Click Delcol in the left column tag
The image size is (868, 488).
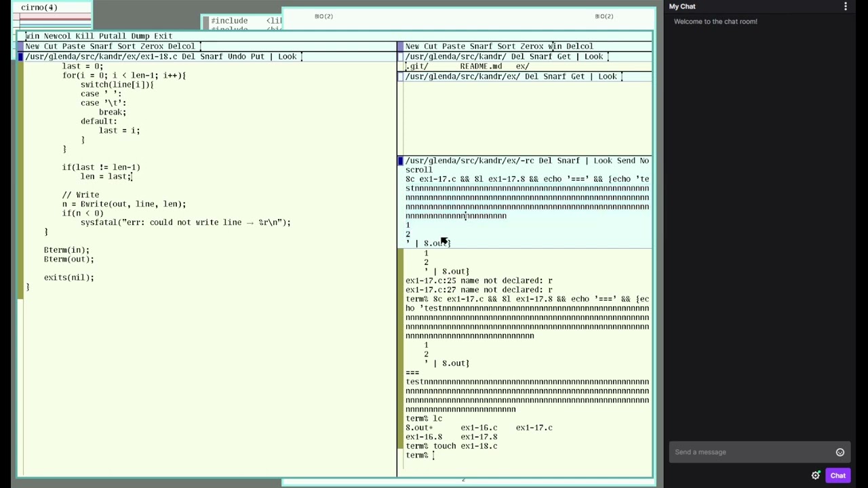coord(181,46)
